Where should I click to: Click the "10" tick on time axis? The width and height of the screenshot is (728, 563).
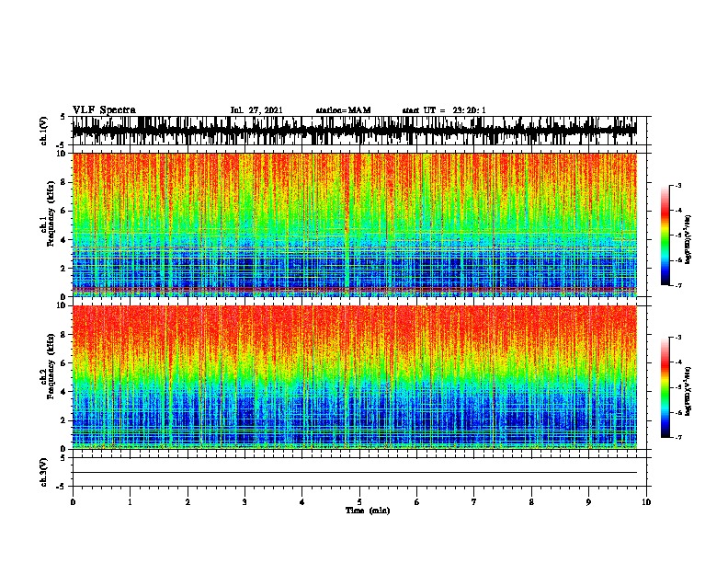pos(646,502)
